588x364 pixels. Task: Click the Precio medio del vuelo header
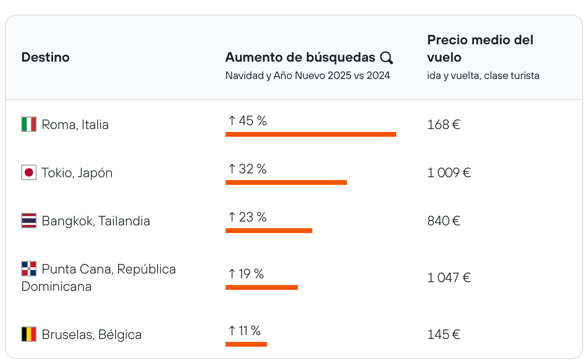pos(480,49)
